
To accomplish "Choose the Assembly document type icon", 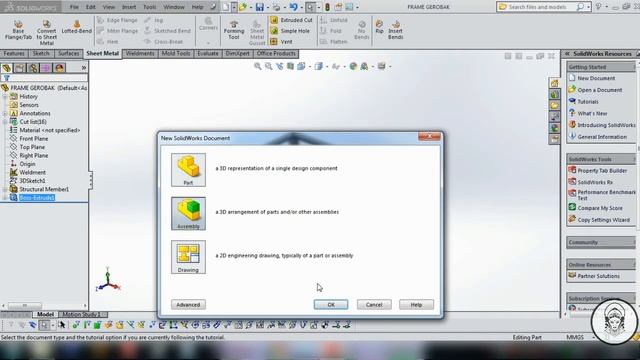I will coord(188,213).
